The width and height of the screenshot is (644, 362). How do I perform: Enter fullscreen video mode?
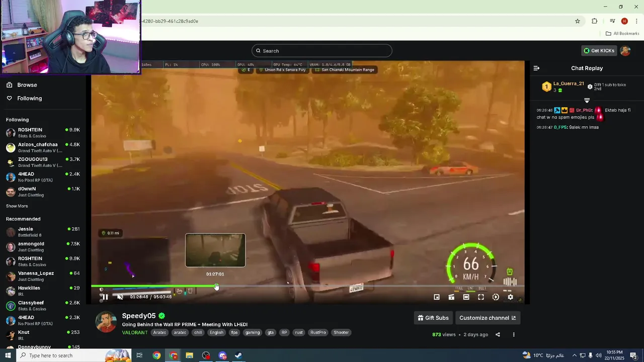[481, 297]
